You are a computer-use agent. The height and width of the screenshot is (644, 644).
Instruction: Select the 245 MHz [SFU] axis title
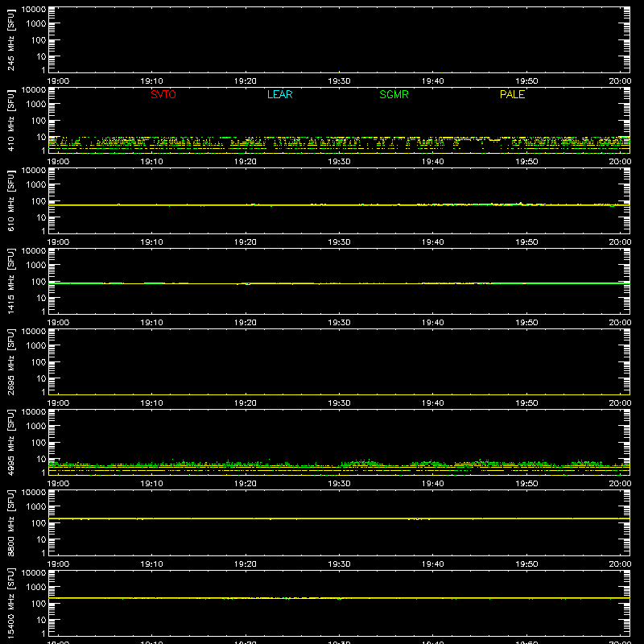click(11, 39)
